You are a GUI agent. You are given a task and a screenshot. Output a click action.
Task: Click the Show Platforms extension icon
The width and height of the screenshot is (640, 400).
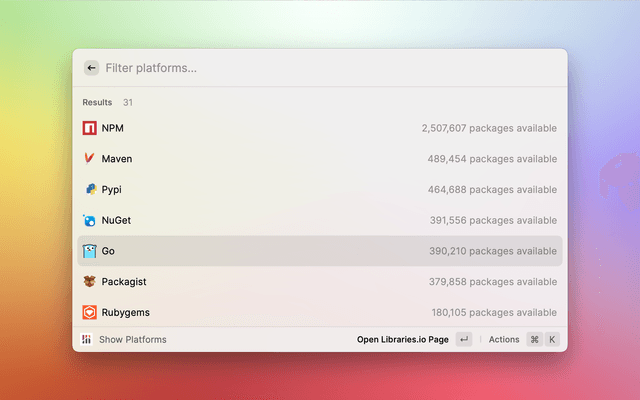(88, 339)
